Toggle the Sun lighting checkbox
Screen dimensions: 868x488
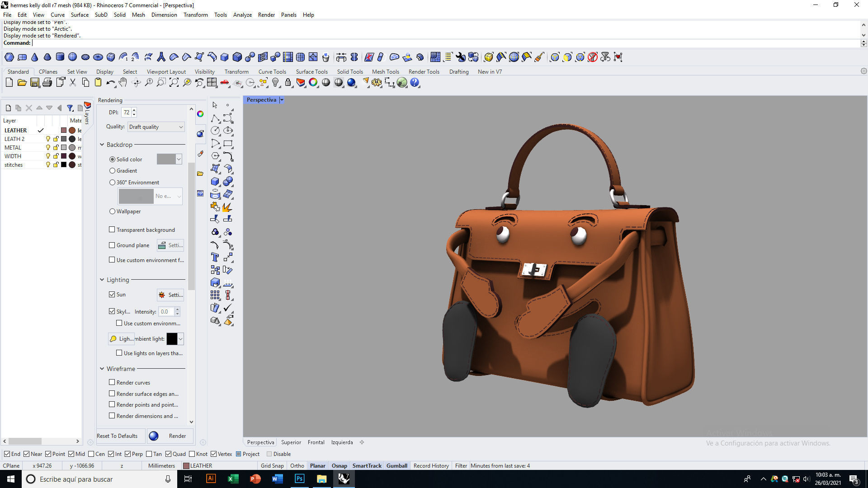[112, 294]
